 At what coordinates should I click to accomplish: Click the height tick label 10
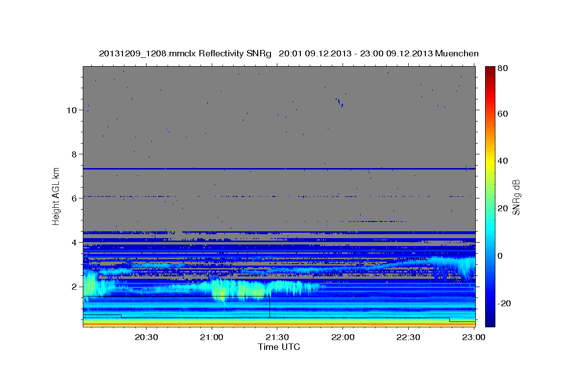click(72, 110)
